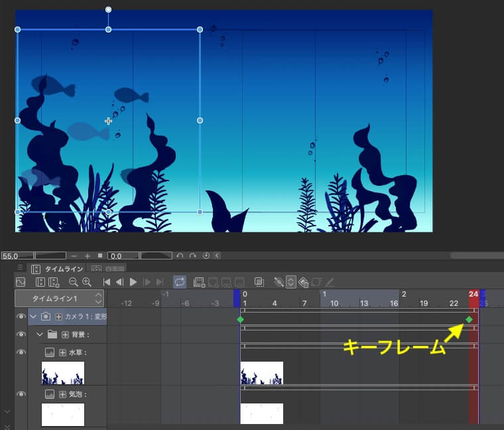Open keyframe interpolation type selector
This screenshot has width=504, height=430.
click(x=290, y=282)
